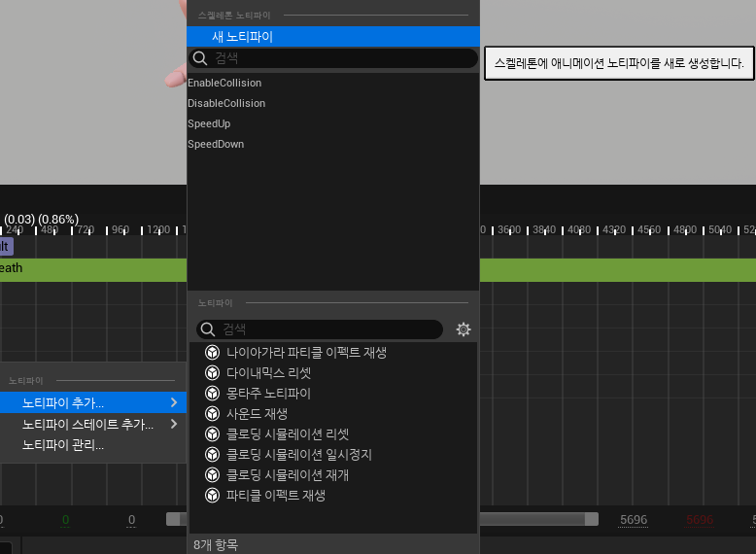Viewport: 756px width, 554px height.
Task: Focus the lower notify class search box
Action: (x=326, y=329)
